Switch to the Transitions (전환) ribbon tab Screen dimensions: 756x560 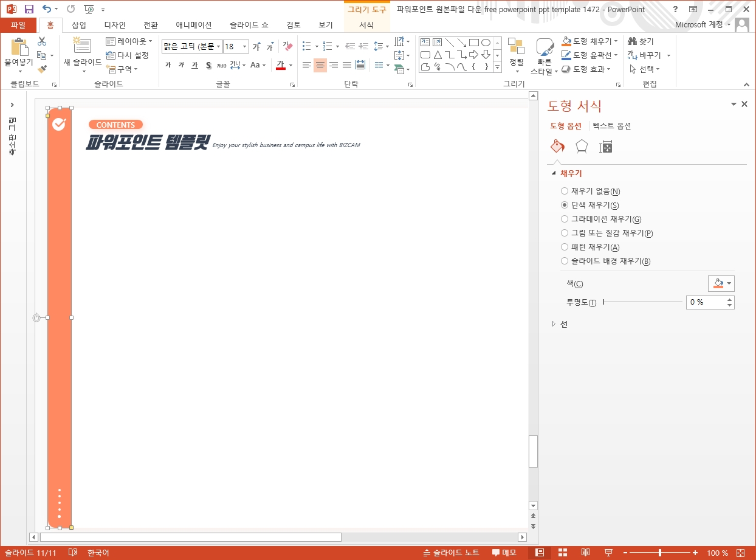click(151, 25)
